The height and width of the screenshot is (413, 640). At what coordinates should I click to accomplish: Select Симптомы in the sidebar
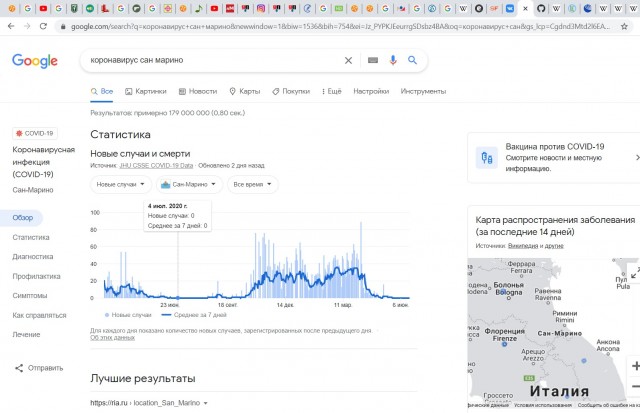pyautogui.click(x=29, y=295)
